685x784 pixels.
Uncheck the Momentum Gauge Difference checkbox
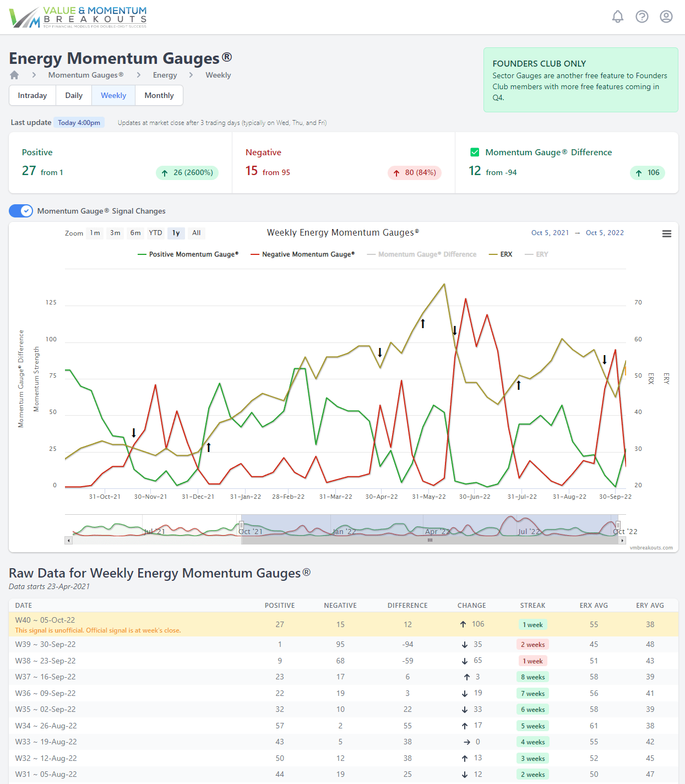[475, 153]
